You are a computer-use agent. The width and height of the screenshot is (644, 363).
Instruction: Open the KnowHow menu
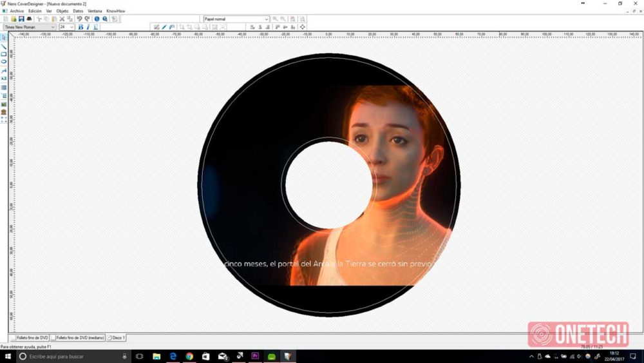coord(116,11)
